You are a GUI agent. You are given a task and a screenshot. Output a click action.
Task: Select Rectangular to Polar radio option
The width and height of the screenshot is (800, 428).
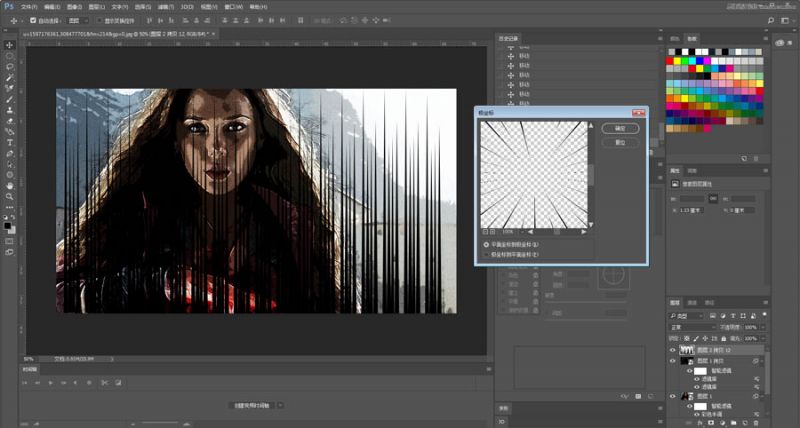click(487, 244)
